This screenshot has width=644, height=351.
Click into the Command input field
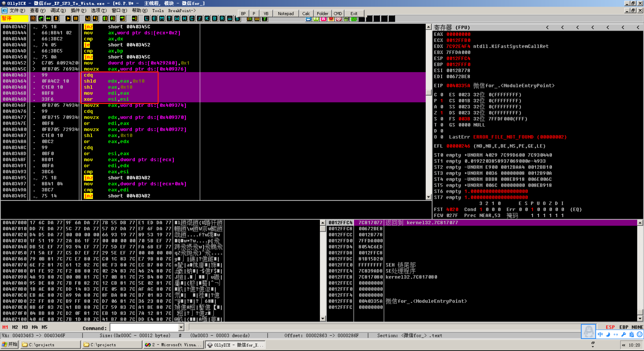(x=144, y=327)
